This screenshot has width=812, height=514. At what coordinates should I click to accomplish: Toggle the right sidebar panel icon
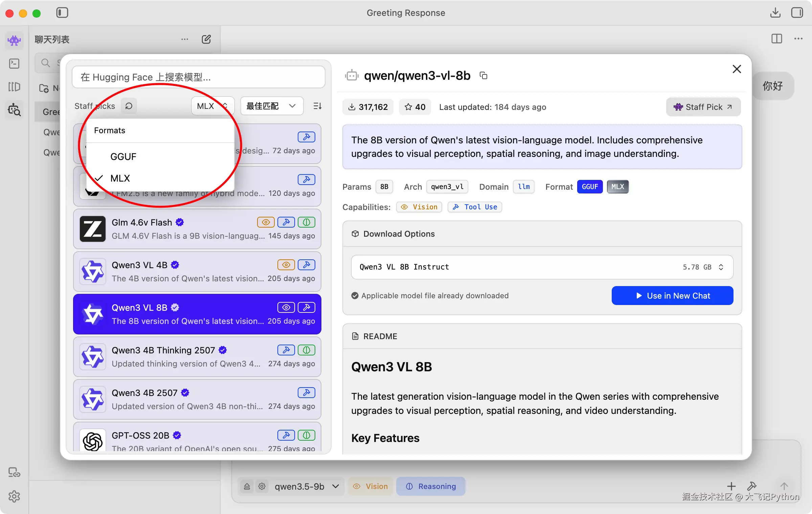(797, 13)
